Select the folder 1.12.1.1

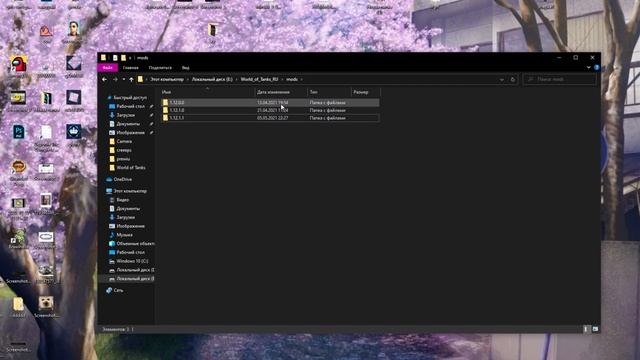click(270, 118)
